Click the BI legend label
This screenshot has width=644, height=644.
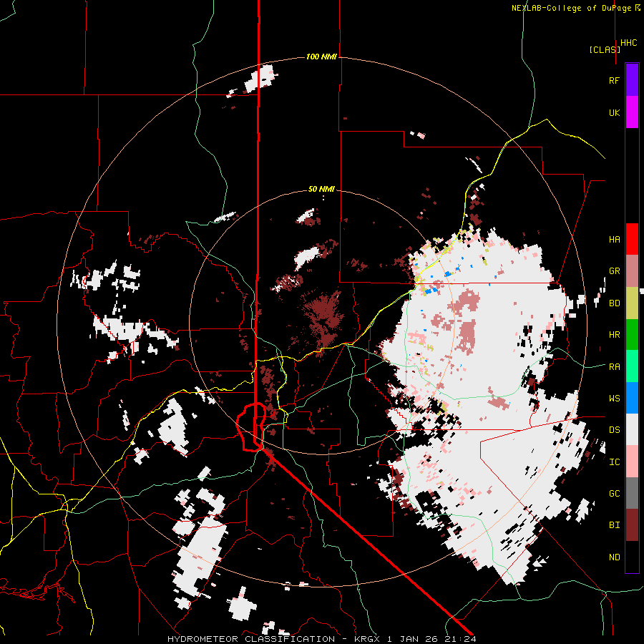point(614,525)
